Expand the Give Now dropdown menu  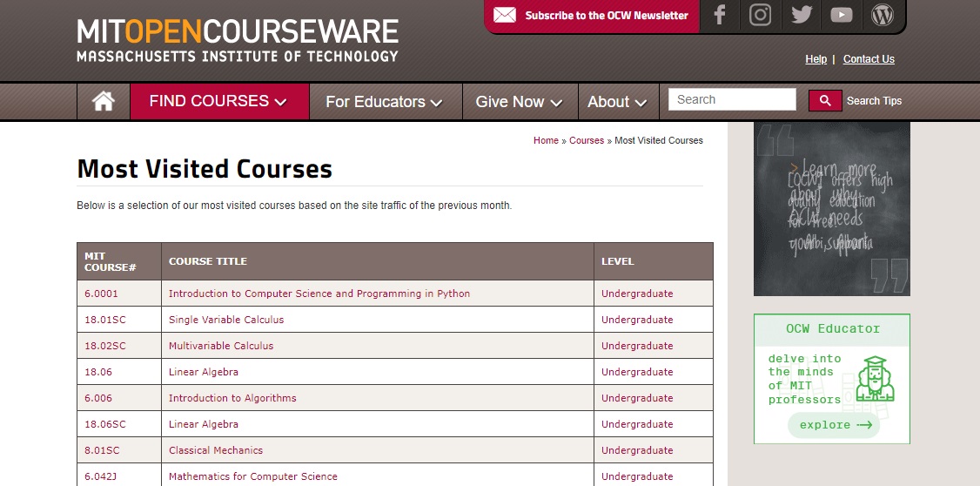point(519,102)
